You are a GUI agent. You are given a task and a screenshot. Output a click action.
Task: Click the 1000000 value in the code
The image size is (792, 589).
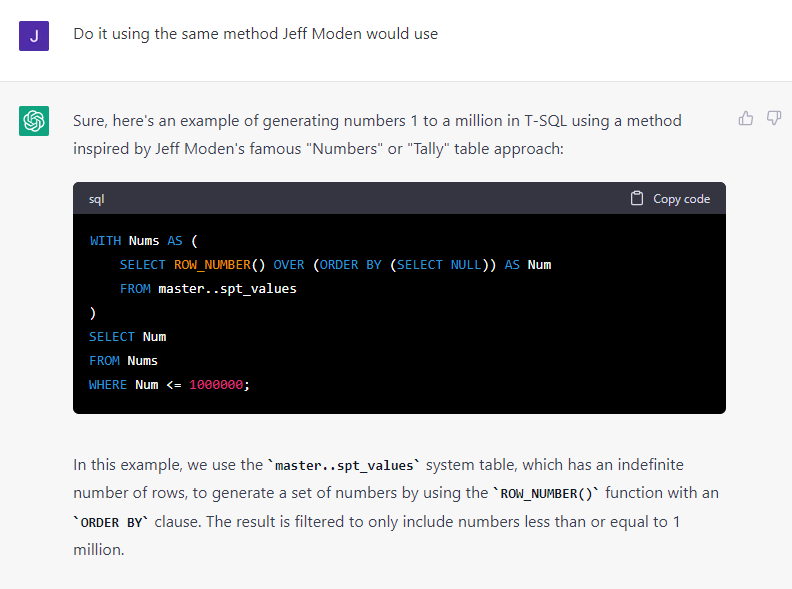(215, 384)
